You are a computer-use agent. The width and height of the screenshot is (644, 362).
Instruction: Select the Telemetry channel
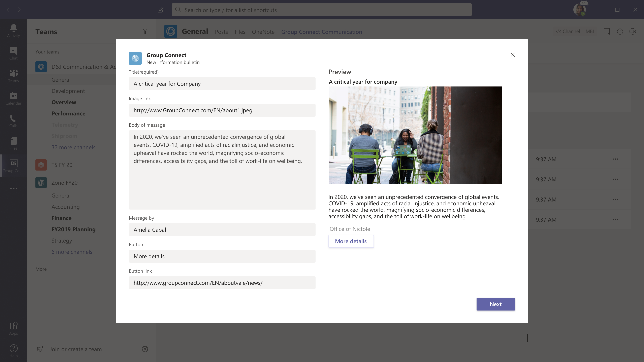[65, 125]
